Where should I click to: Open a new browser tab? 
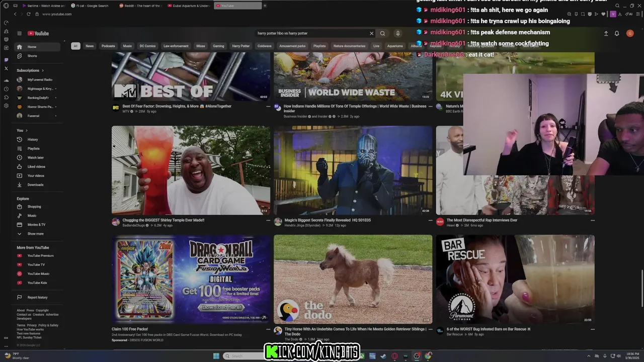(x=265, y=6)
